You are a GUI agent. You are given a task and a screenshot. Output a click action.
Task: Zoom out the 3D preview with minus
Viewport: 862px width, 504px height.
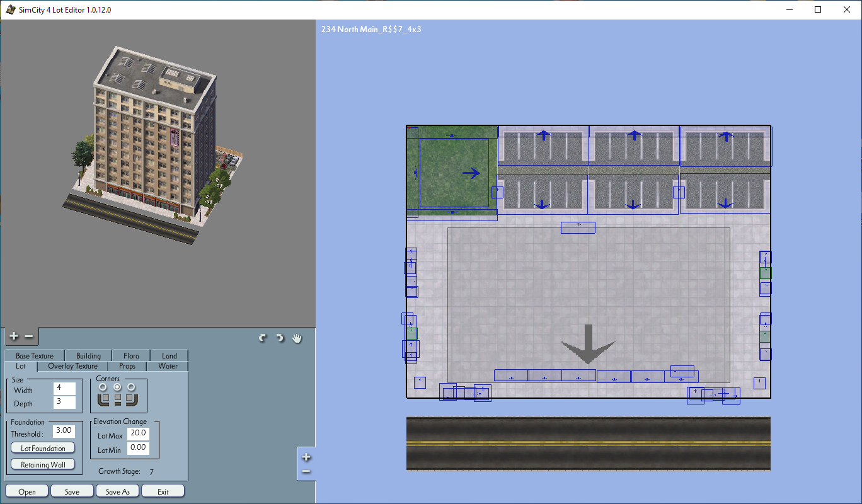point(28,336)
